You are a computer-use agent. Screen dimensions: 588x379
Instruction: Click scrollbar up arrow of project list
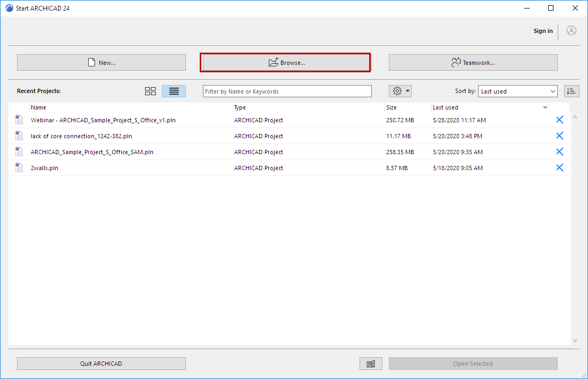pyautogui.click(x=575, y=117)
